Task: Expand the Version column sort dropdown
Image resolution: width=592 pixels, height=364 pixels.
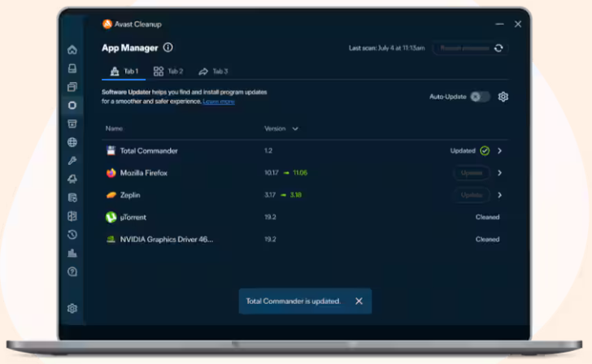Action: (x=295, y=128)
